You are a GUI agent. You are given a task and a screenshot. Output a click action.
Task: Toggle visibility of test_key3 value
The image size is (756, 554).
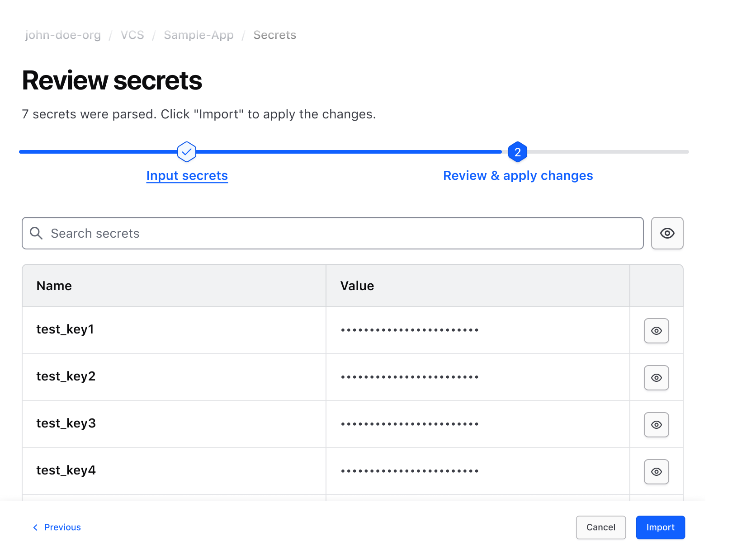656,425
